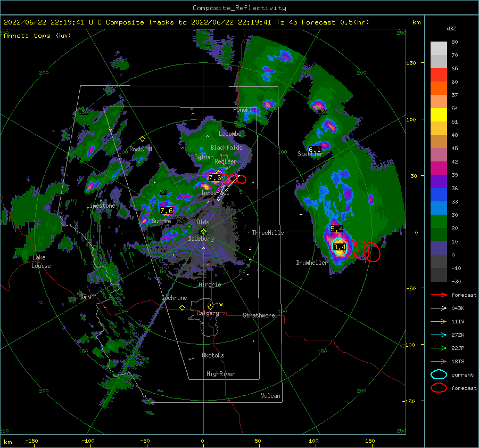This screenshot has height=448, width=479.
Task: Select the Limestone label
Action: 101,206
